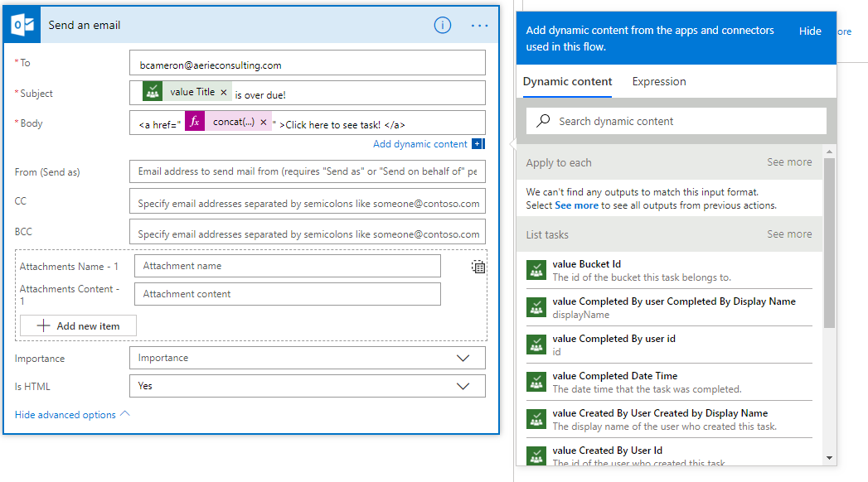Click the To email field
The height and width of the screenshot is (482, 868).
point(308,62)
